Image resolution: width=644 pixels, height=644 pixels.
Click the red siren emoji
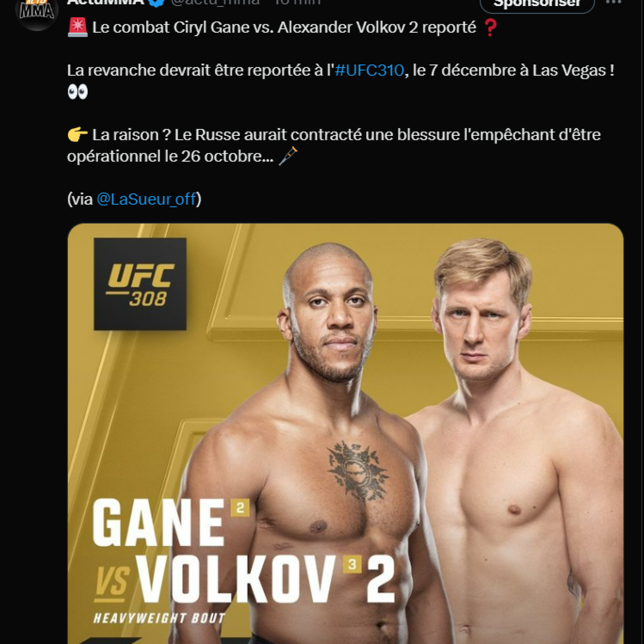pyautogui.click(x=77, y=27)
